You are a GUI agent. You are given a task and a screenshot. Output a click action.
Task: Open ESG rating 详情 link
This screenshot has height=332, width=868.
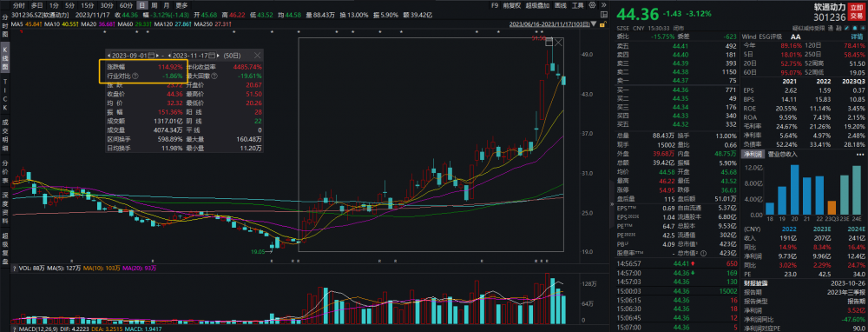point(857,37)
